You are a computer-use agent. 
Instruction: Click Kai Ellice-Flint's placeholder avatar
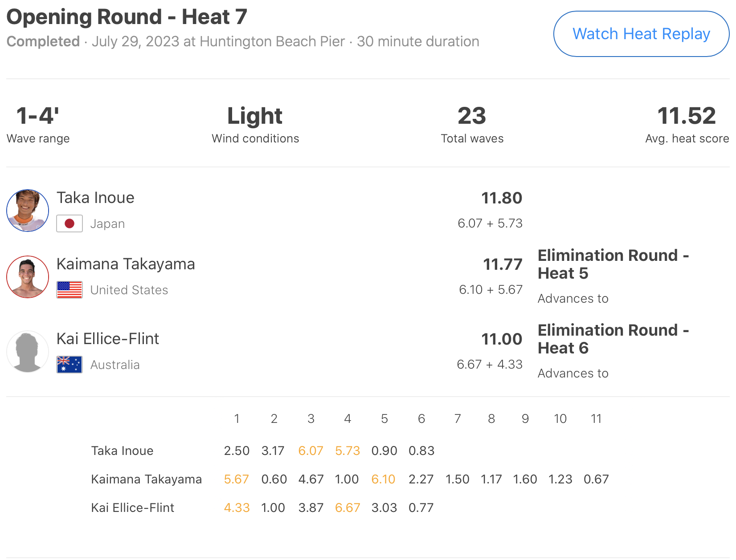(28, 352)
